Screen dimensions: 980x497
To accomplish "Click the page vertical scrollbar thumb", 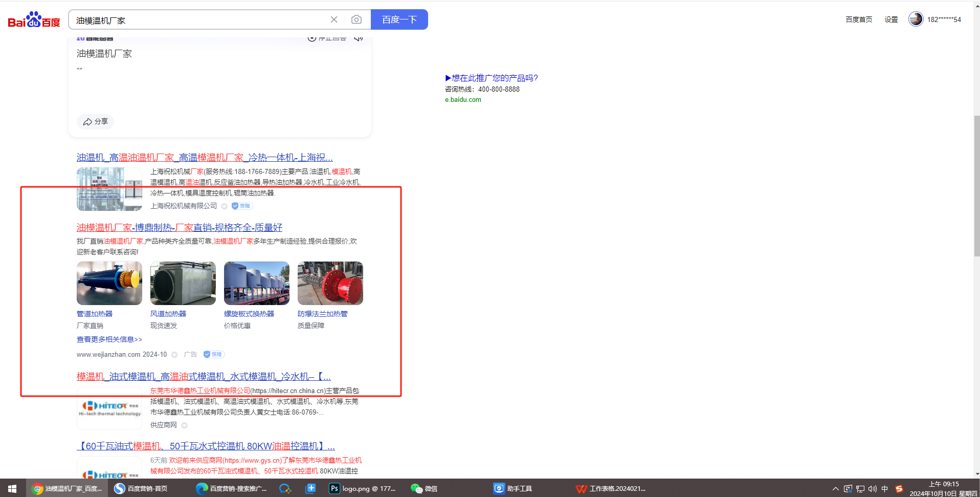I will click(977, 186).
